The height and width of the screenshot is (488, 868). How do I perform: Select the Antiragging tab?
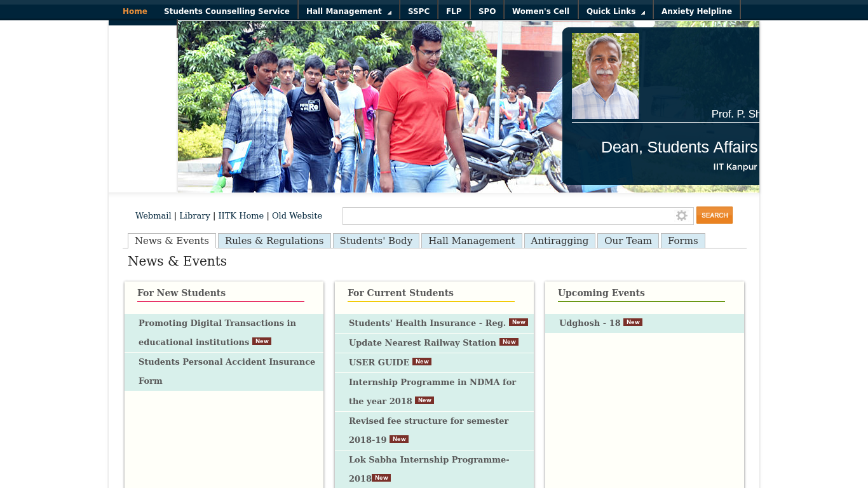(559, 240)
